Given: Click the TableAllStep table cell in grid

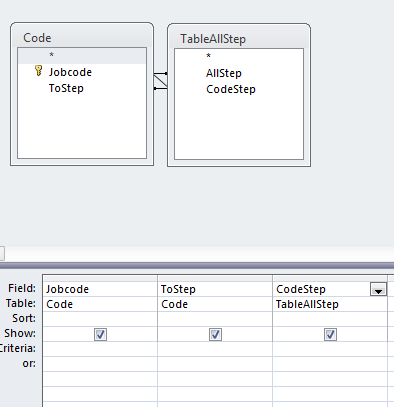Looking at the screenshot, I should tap(330, 304).
